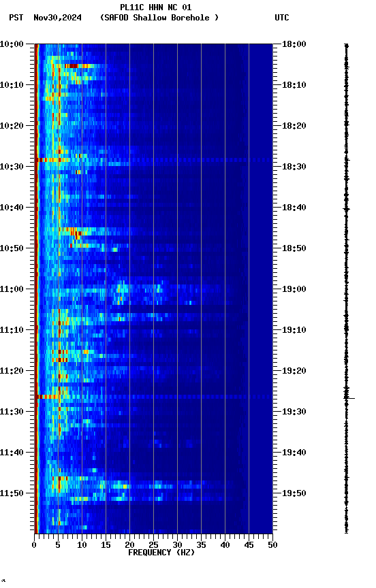376x588 pixels.
Task: Click the PST timezone label
Action: [16, 18]
